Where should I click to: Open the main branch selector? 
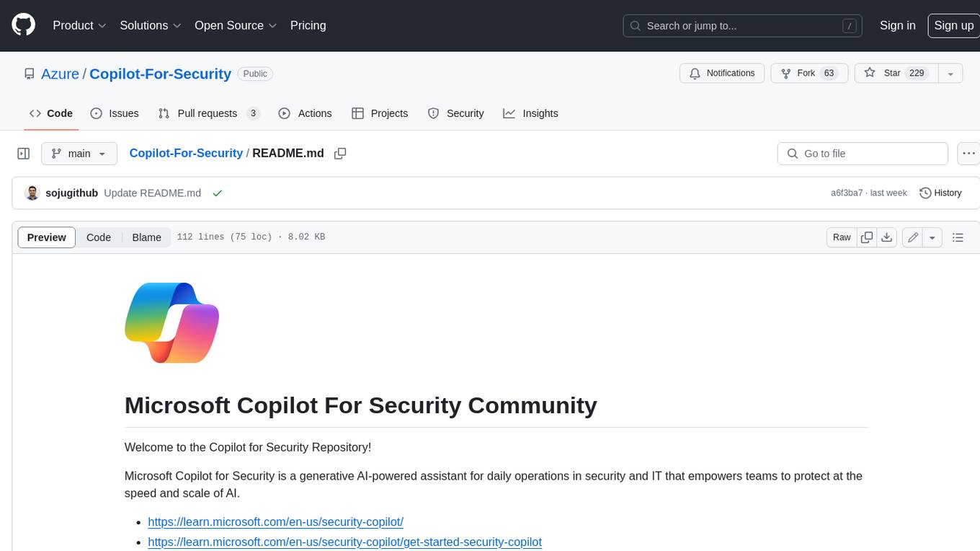coord(79,154)
